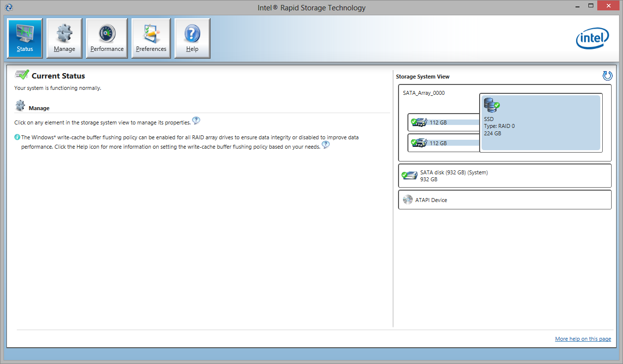The width and height of the screenshot is (623, 364).
Task: Open More help on this page
Action: [x=583, y=339]
